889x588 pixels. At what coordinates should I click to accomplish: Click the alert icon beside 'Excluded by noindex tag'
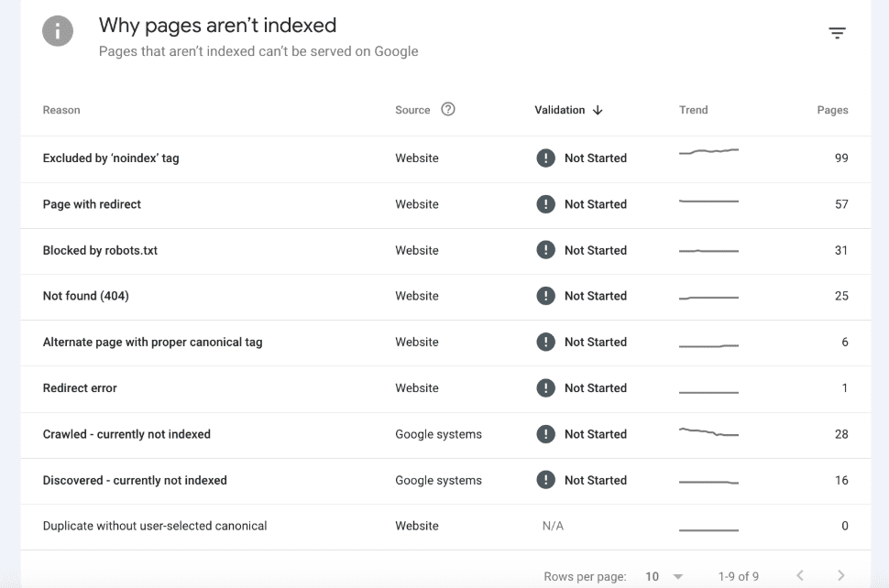coord(545,158)
